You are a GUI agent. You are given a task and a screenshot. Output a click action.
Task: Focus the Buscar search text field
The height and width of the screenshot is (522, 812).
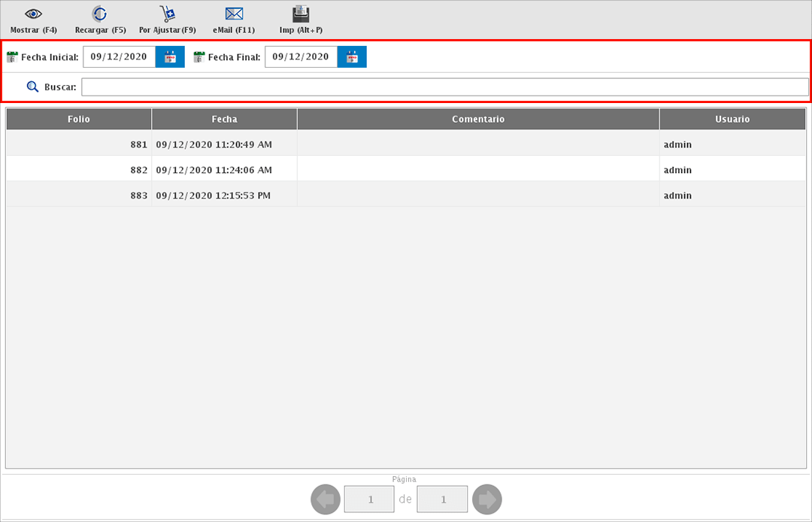(x=445, y=87)
